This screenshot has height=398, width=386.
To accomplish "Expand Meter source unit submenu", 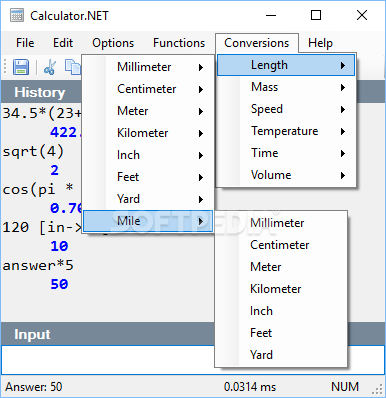I will [148, 111].
